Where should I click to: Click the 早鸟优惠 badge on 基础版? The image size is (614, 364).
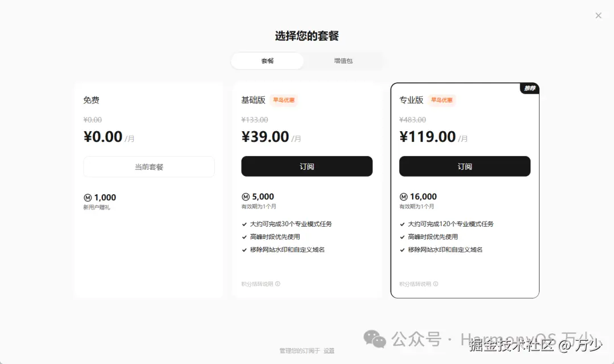(x=284, y=100)
